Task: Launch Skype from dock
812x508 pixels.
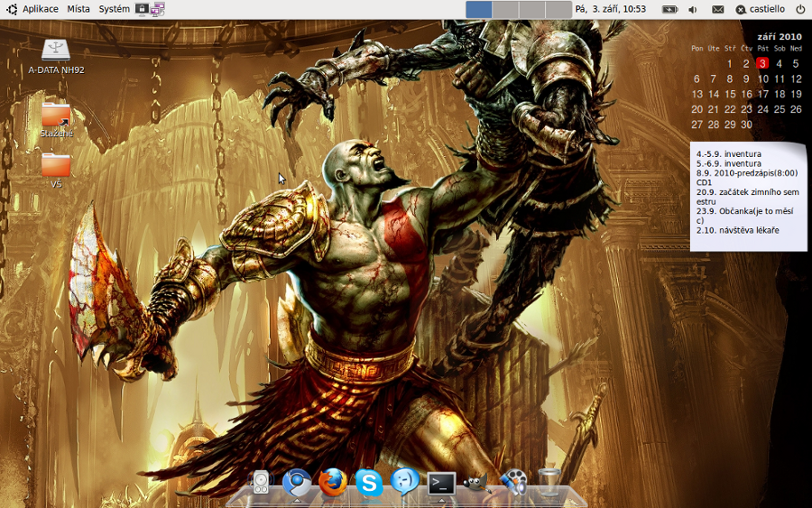Action: coord(369,483)
